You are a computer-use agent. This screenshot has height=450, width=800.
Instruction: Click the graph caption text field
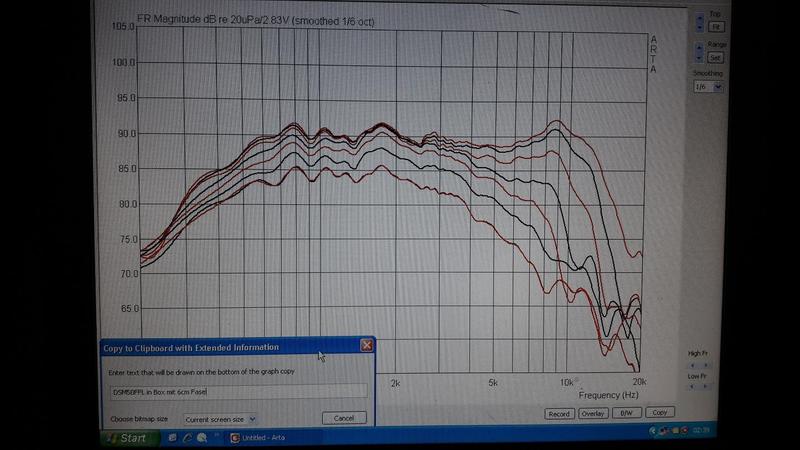click(x=238, y=392)
